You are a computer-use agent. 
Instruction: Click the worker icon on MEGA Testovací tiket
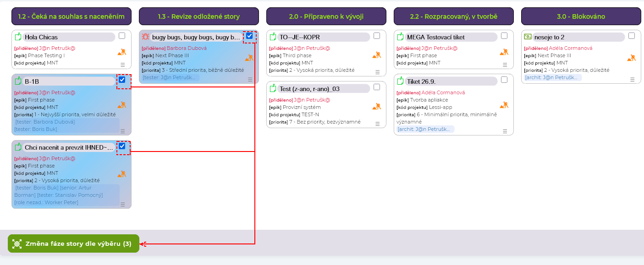(504, 52)
